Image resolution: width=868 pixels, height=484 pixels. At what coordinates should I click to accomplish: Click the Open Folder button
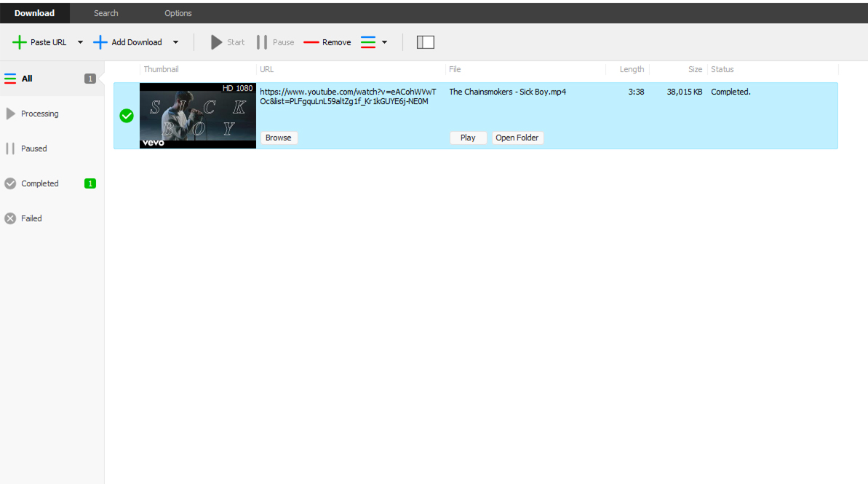(517, 138)
